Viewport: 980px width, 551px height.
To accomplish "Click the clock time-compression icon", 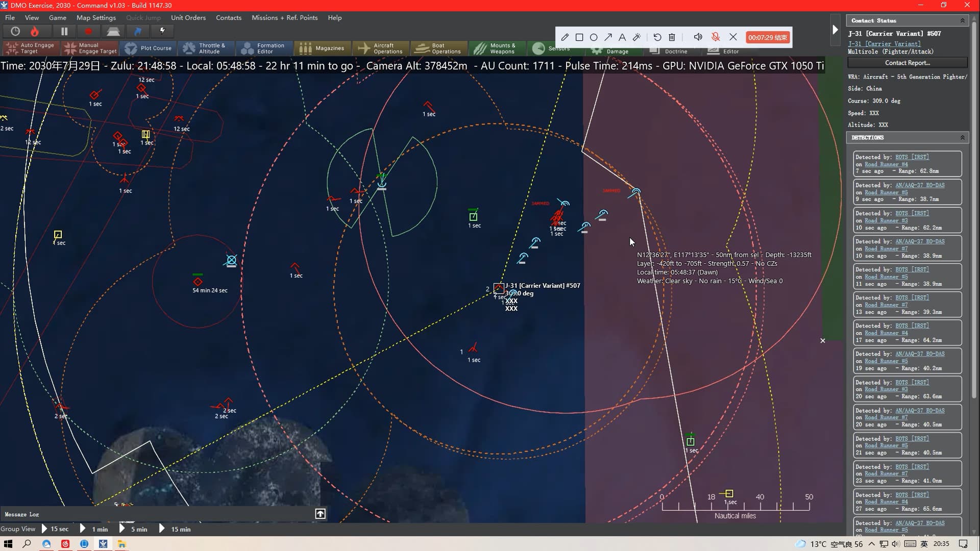I will point(15,31).
